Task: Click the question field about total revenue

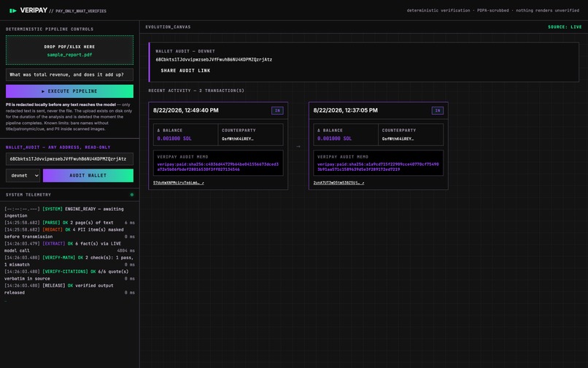Action: (69, 74)
